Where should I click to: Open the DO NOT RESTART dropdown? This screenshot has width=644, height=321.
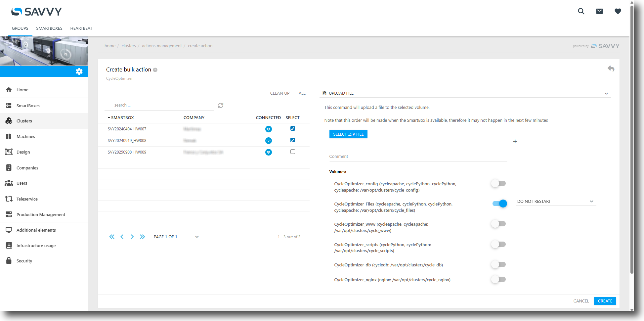click(x=555, y=201)
